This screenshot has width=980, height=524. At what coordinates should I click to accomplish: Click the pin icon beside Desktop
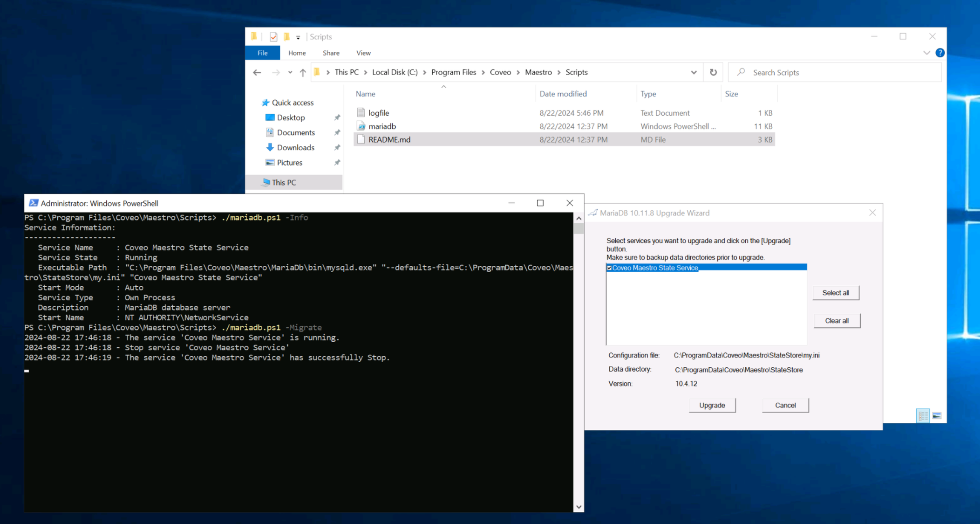tap(337, 117)
